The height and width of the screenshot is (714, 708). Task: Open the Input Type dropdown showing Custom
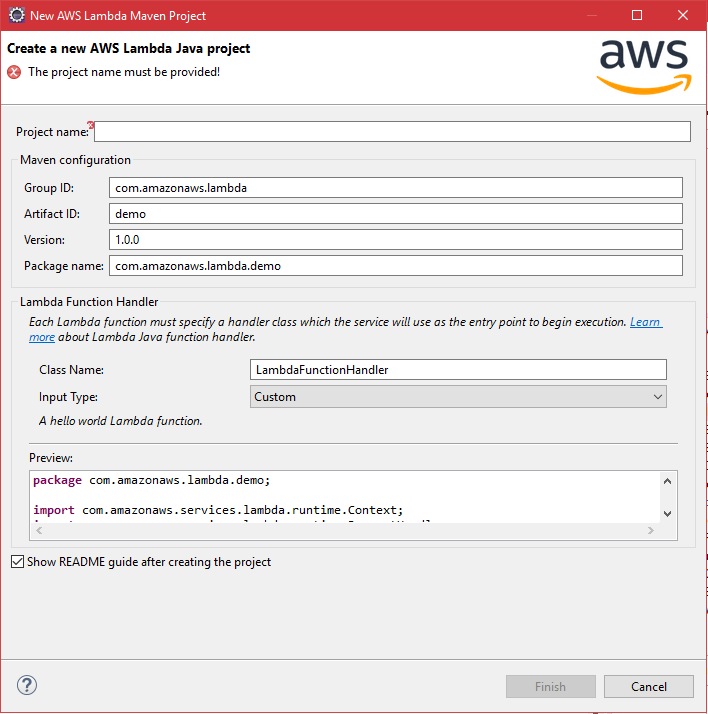coord(458,397)
